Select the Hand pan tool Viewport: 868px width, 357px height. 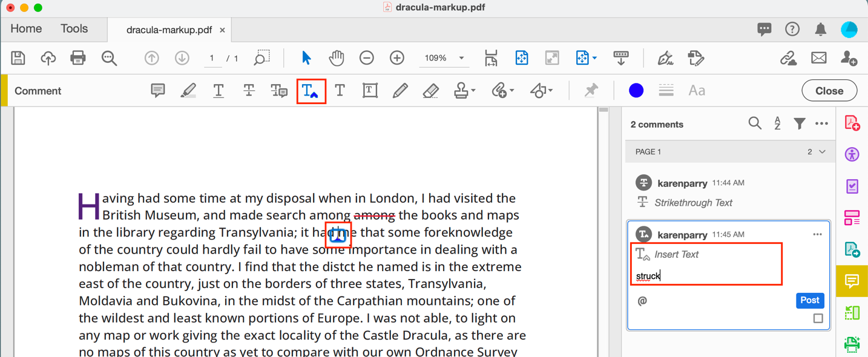(x=337, y=58)
